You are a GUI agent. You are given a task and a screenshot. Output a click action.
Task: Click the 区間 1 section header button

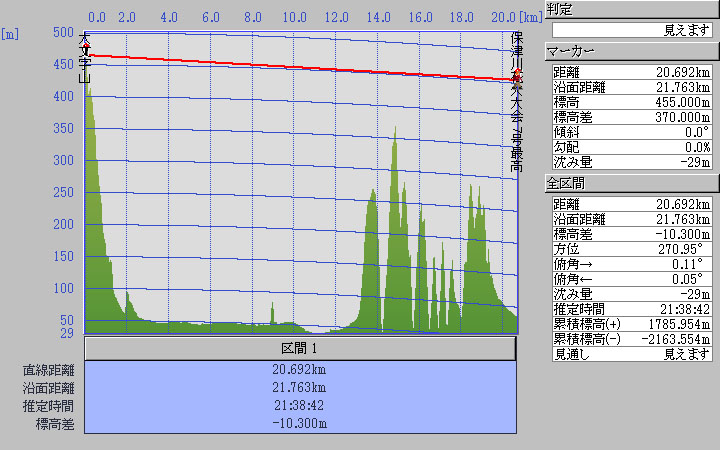[x=300, y=348]
